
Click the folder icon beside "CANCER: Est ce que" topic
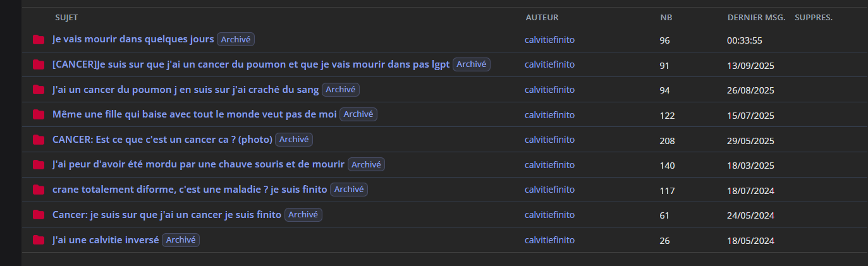(x=39, y=140)
